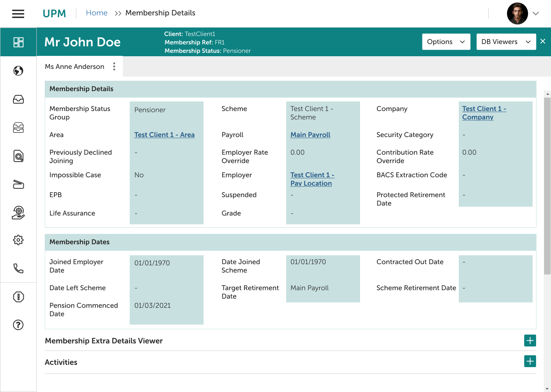Image resolution: width=551 pixels, height=392 pixels.
Task: Select the globe icon in the sidebar
Action: tap(18, 70)
